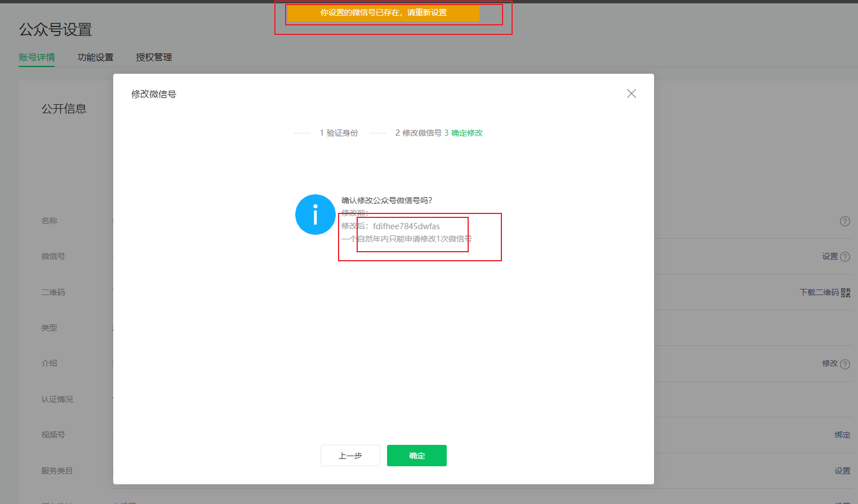Click 绑定 link in 视频号 row
The image size is (858, 504).
click(x=842, y=435)
